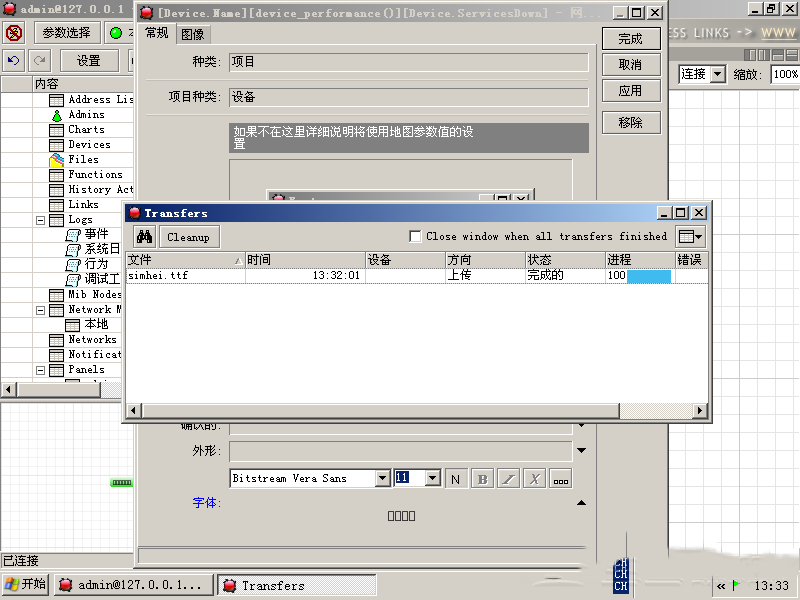The image size is (800, 600).
Task: Click the Cleanup button
Action: click(188, 237)
